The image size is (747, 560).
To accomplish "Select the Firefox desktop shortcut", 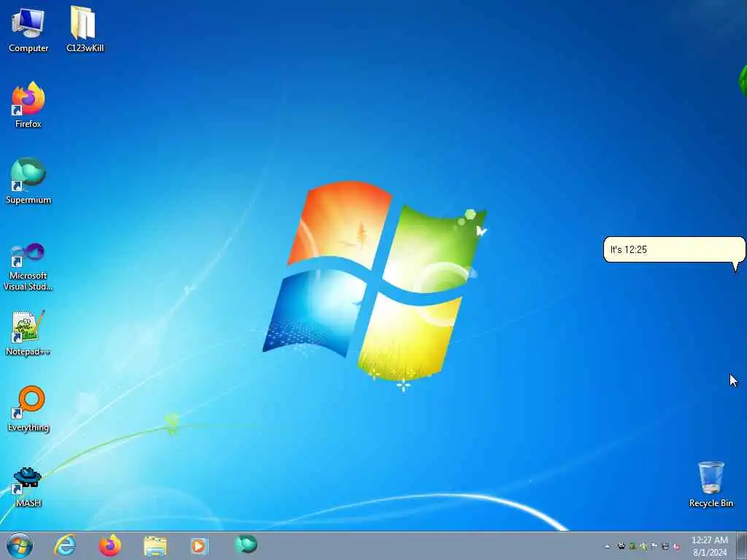I will pos(28,105).
